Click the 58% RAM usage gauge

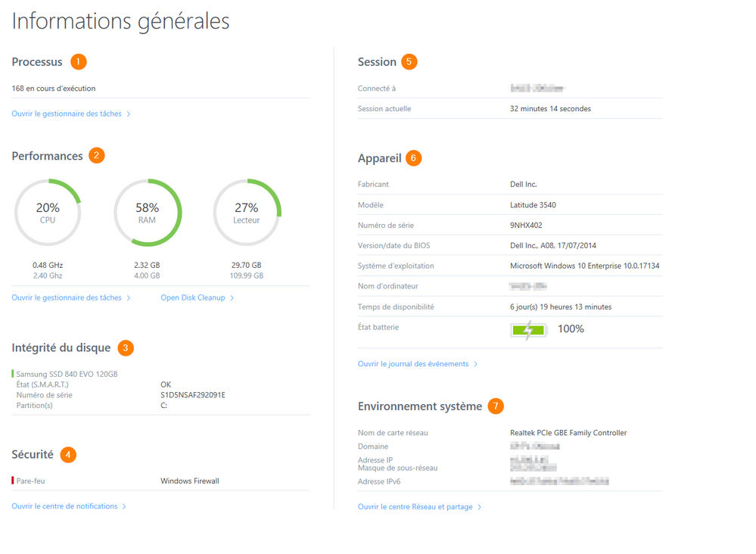click(148, 213)
